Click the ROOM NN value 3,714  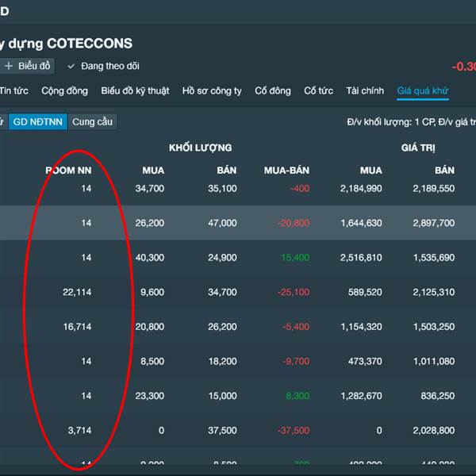pyautogui.click(x=79, y=430)
